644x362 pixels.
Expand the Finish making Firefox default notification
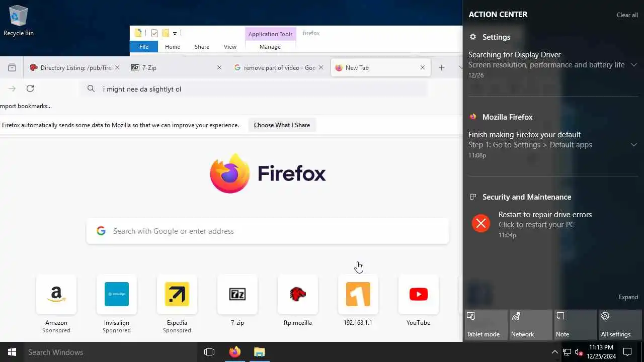[634, 145]
